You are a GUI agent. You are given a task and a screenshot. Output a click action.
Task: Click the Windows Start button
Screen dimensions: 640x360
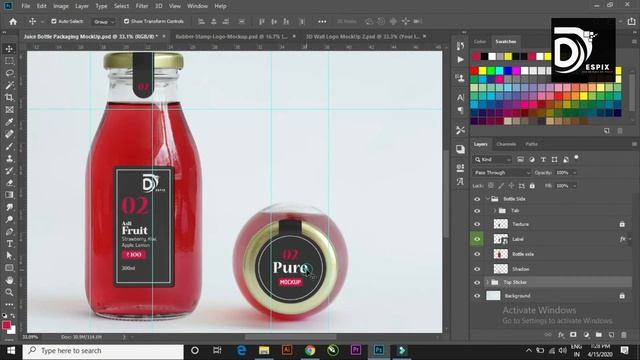[11, 351]
